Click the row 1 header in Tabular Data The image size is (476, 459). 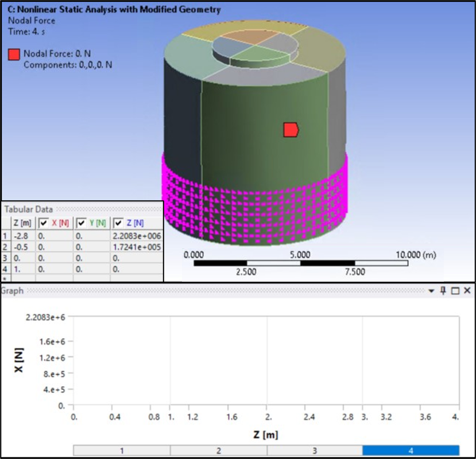[5, 235]
